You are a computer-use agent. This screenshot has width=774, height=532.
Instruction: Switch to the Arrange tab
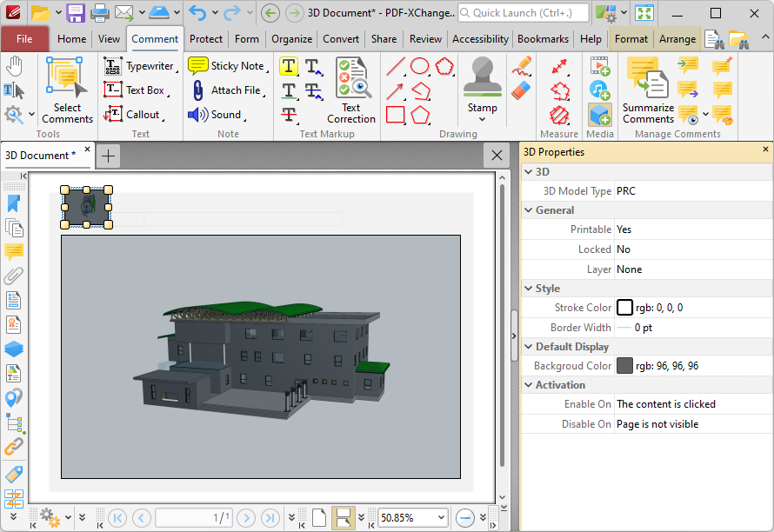[677, 39]
